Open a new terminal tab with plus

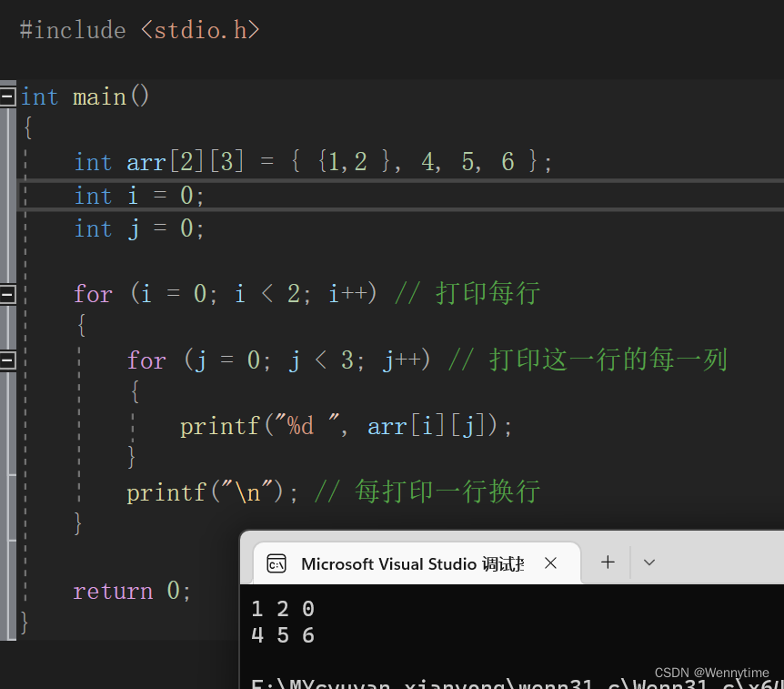click(x=608, y=562)
